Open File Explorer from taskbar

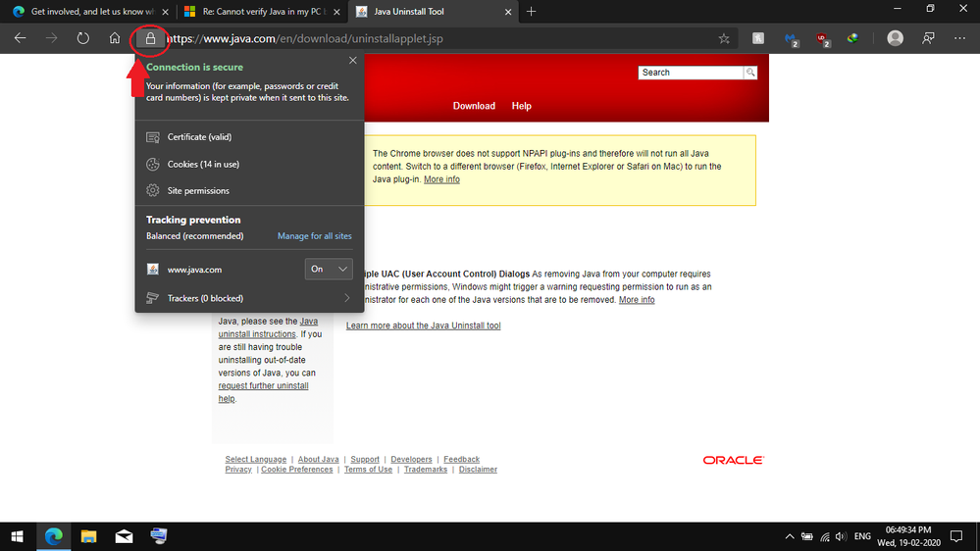(88, 536)
